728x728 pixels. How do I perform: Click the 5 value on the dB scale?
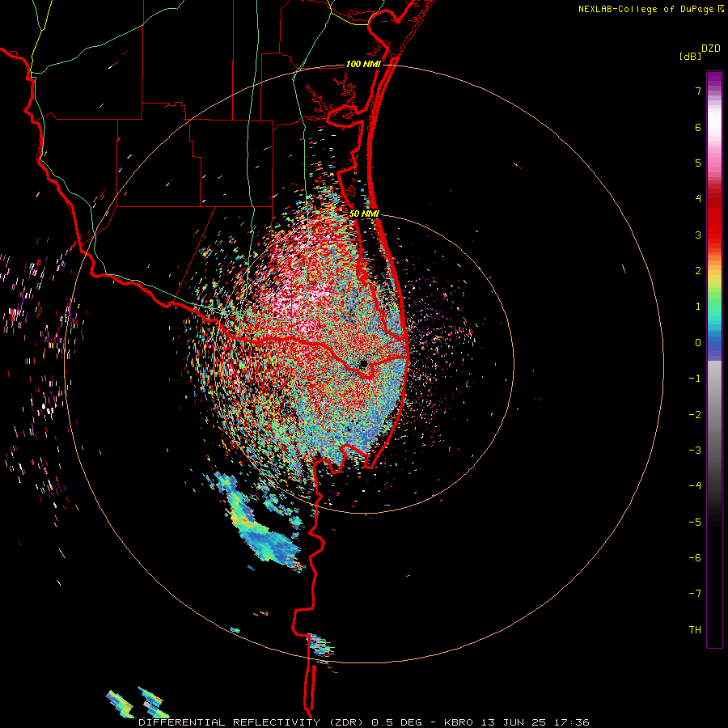coord(698,163)
